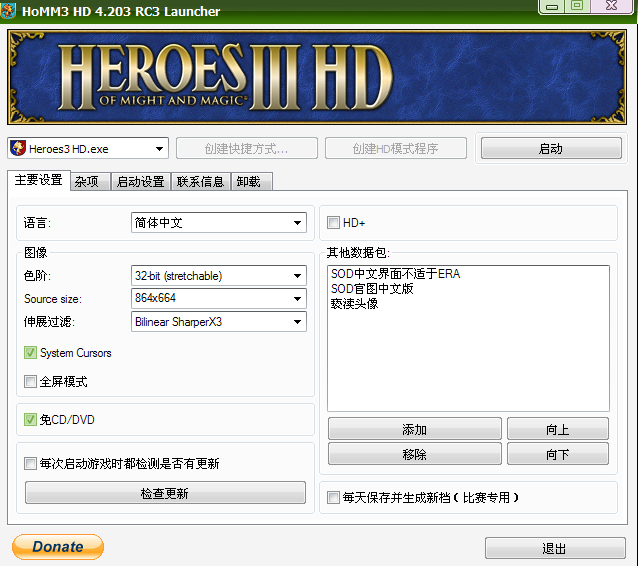
Task: Minimize the launcher window
Action: [552, 6]
